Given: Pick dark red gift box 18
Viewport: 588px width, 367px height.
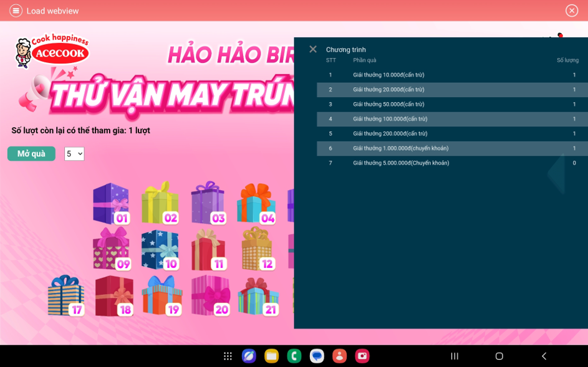Looking at the screenshot, I should click(x=114, y=296).
